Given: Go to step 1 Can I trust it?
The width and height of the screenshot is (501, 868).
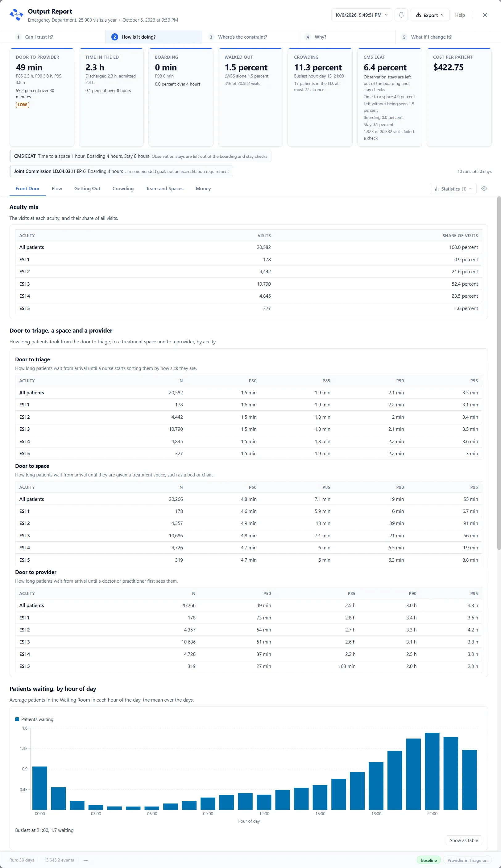Looking at the screenshot, I should tap(57, 37).
